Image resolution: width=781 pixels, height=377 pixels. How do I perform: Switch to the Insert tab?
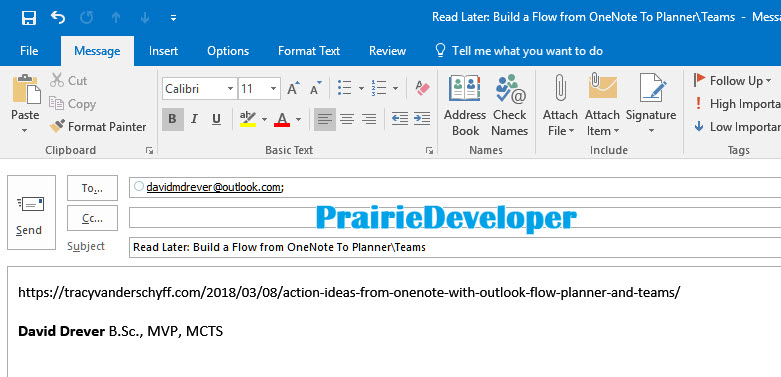tap(163, 51)
